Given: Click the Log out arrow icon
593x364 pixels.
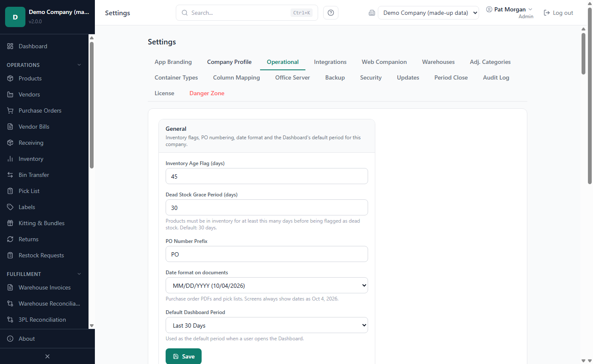Looking at the screenshot, I should (547, 13).
